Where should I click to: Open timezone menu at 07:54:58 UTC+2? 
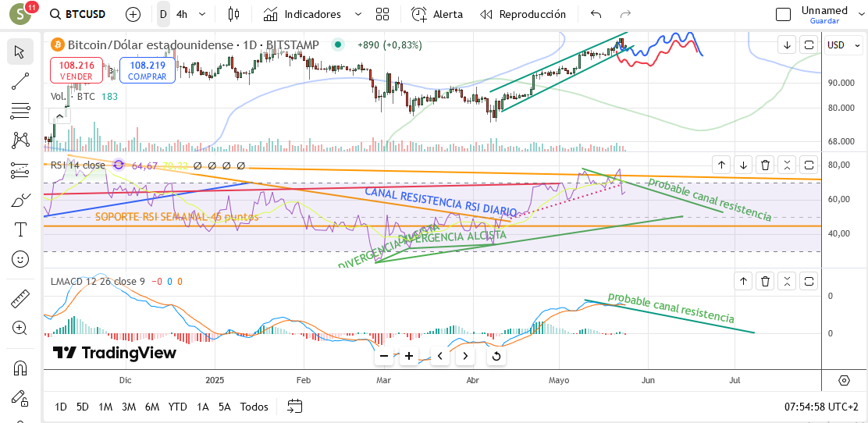click(821, 407)
